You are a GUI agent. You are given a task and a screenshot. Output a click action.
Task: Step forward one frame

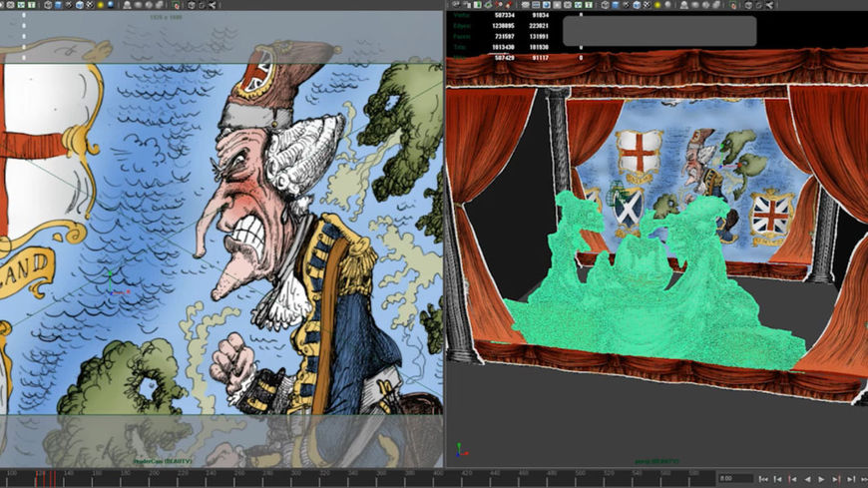(851, 479)
